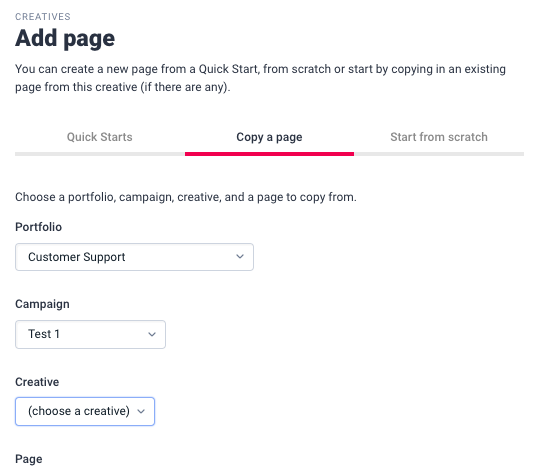This screenshot has width=544, height=472.
Task: Open the Test 1 campaign dropdown
Action: (90, 334)
